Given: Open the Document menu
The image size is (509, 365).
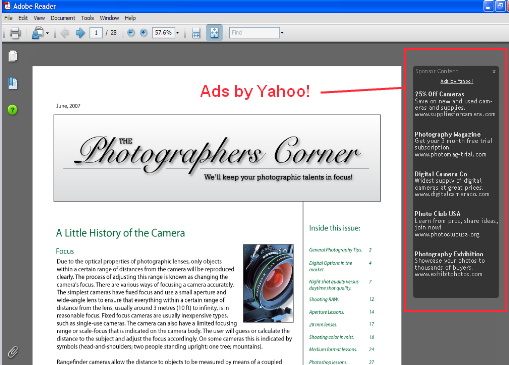Looking at the screenshot, I should 63,18.
